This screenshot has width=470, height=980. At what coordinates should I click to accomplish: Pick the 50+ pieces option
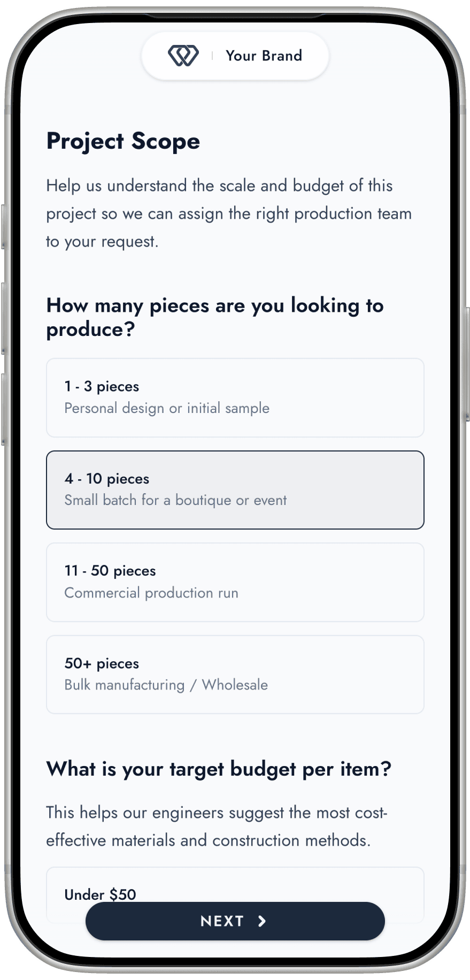pyautogui.click(x=235, y=674)
